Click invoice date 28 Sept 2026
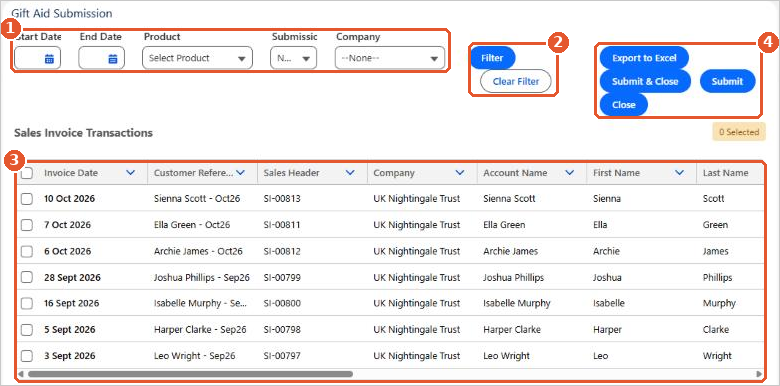The image size is (780, 386). pos(72,277)
